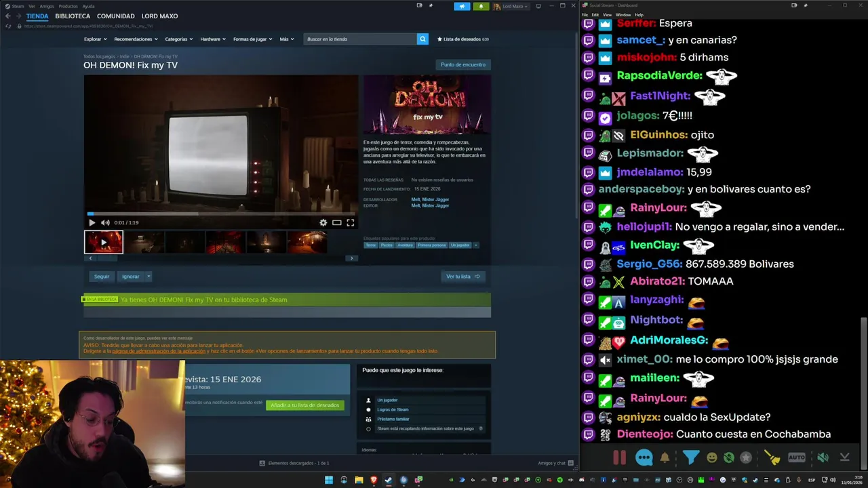Mute the Steam trailer volume
Screen dimensions: 868x488
pos(105,222)
